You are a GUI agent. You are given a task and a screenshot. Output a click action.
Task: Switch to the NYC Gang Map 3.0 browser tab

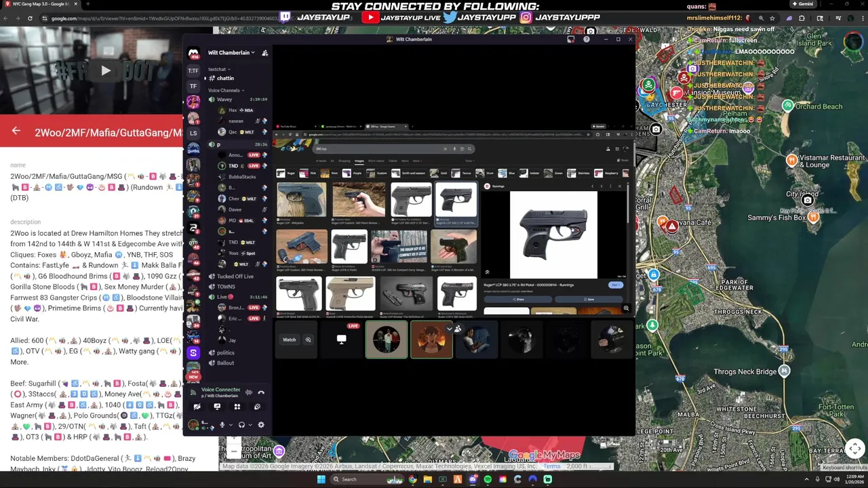tap(41, 4)
